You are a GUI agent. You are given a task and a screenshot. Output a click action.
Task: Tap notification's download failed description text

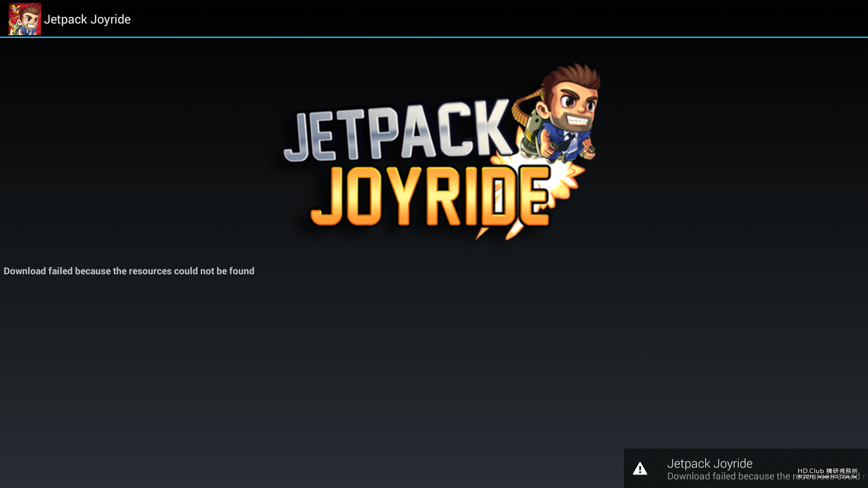click(728, 476)
